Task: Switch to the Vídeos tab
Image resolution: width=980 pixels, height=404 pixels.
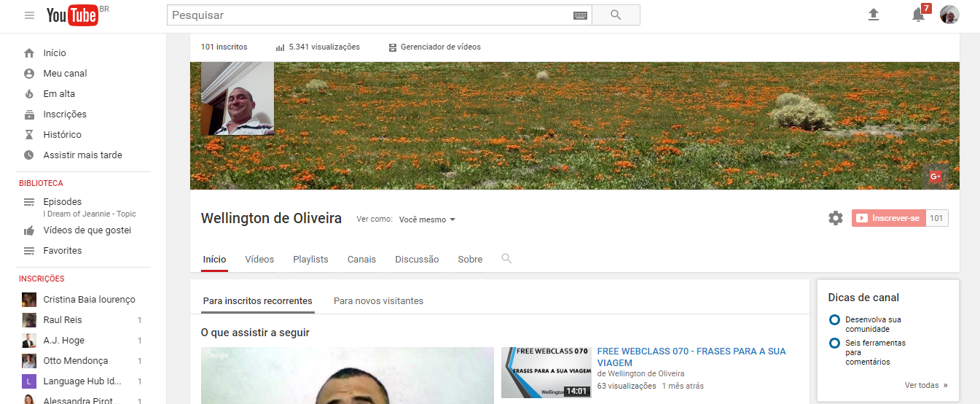Action: point(259,260)
